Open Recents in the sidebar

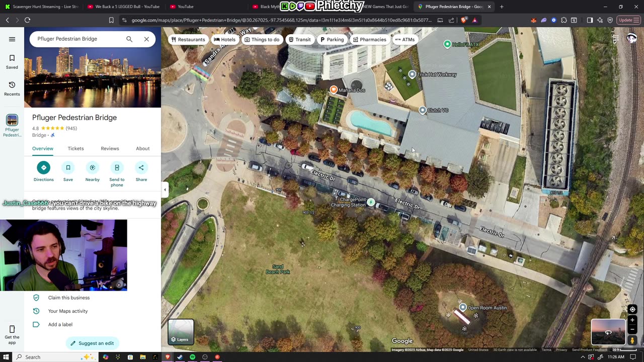12,88
